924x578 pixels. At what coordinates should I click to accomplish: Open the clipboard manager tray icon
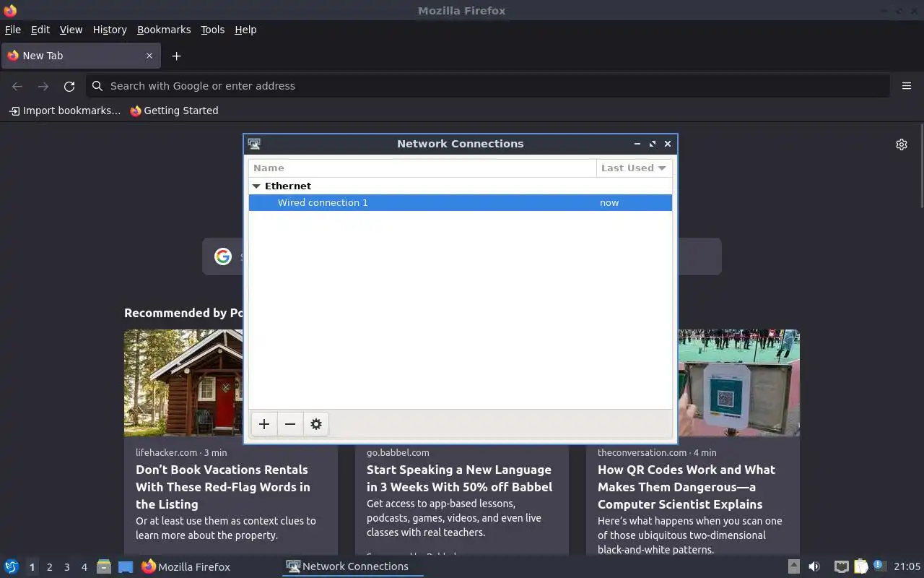pos(860,566)
